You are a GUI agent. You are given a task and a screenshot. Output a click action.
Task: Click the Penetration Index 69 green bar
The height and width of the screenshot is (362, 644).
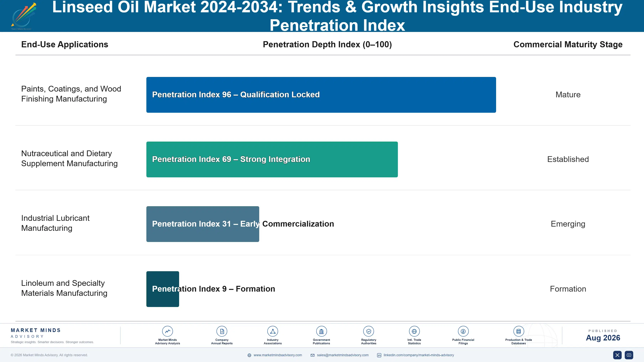pos(272,159)
